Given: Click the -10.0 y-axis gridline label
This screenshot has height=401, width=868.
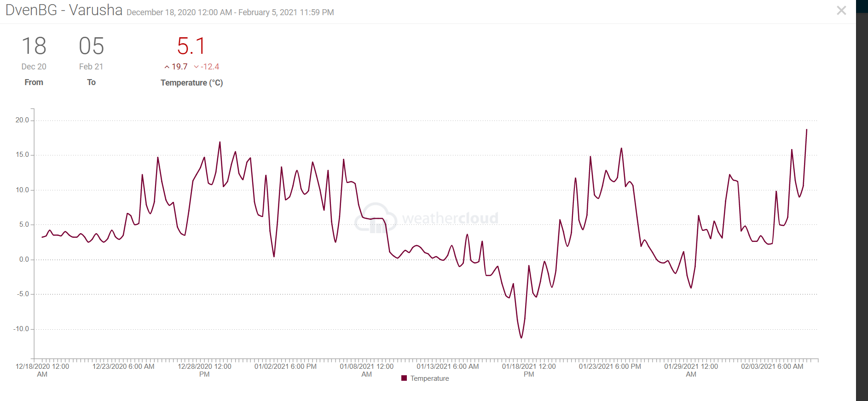Looking at the screenshot, I should coord(21,329).
